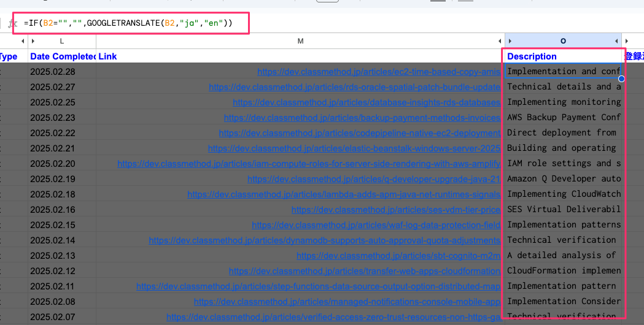Screen dimensions: 644x325
Task: Select the 'Amazon Q Developer auto' description cell
Action: (x=563, y=178)
